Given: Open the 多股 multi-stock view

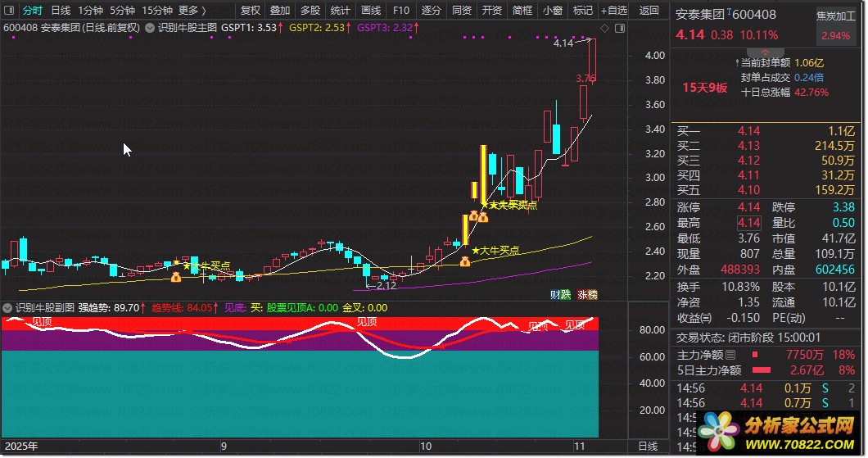Looking at the screenshot, I should point(310,10).
